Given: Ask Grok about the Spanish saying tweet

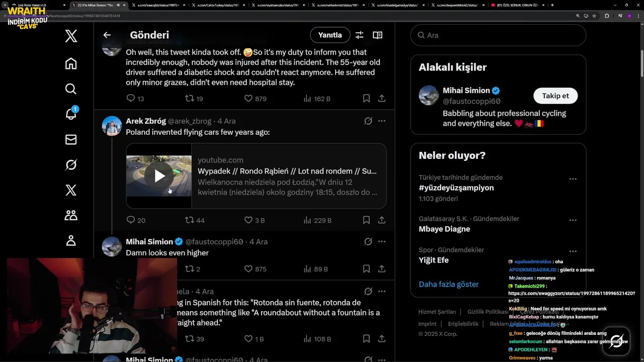Looking at the screenshot, I should pos(368,291).
